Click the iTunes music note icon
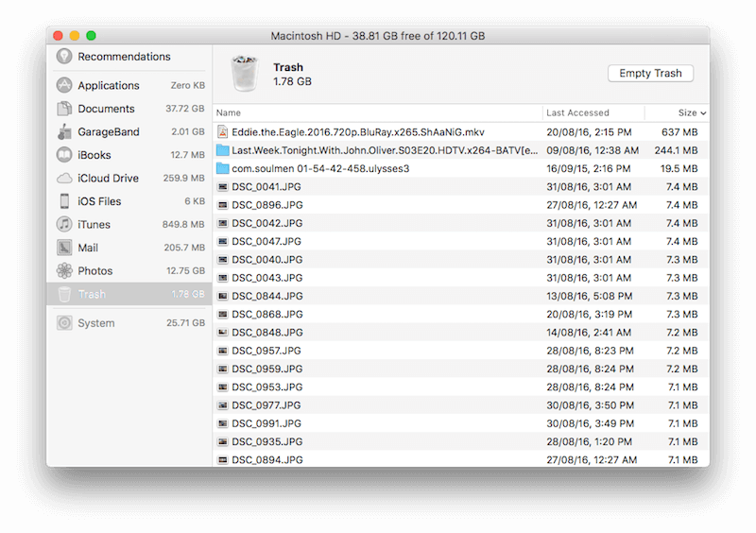Image resolution: width=756 pixels, height=533 pixels. 64,224
